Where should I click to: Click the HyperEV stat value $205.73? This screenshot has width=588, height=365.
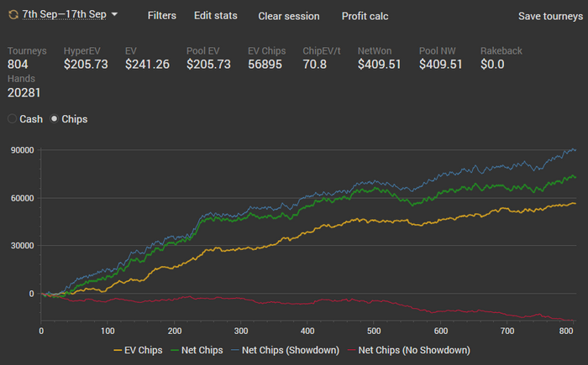coord(86,65)
